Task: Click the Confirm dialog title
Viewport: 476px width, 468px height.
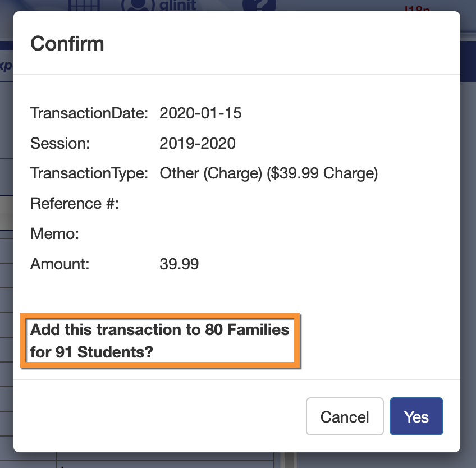Action: 67,43
